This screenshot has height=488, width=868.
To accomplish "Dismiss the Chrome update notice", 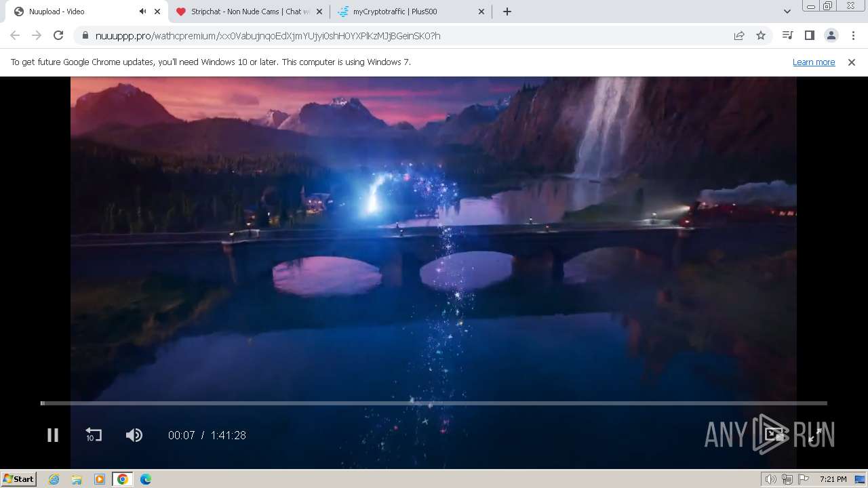I will (x=852, y=62).
